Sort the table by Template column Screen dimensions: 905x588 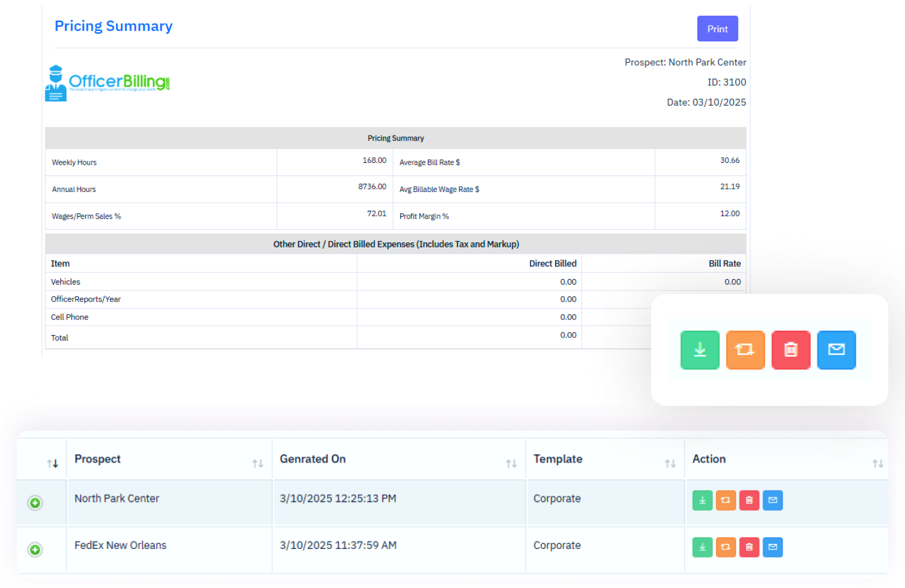click(670, 464)
